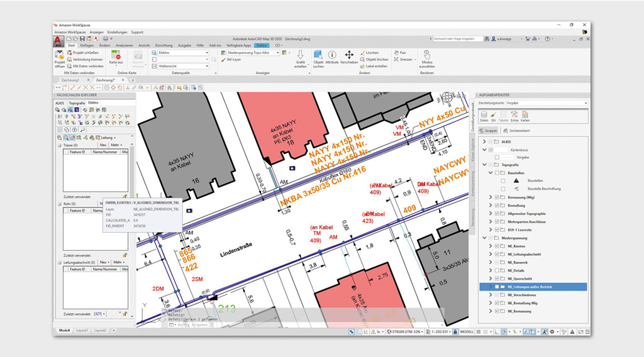Viewport: 644px width, 357px height.
Task: Switch to the Zeichnung1 drawing tab
Action: 71,80
